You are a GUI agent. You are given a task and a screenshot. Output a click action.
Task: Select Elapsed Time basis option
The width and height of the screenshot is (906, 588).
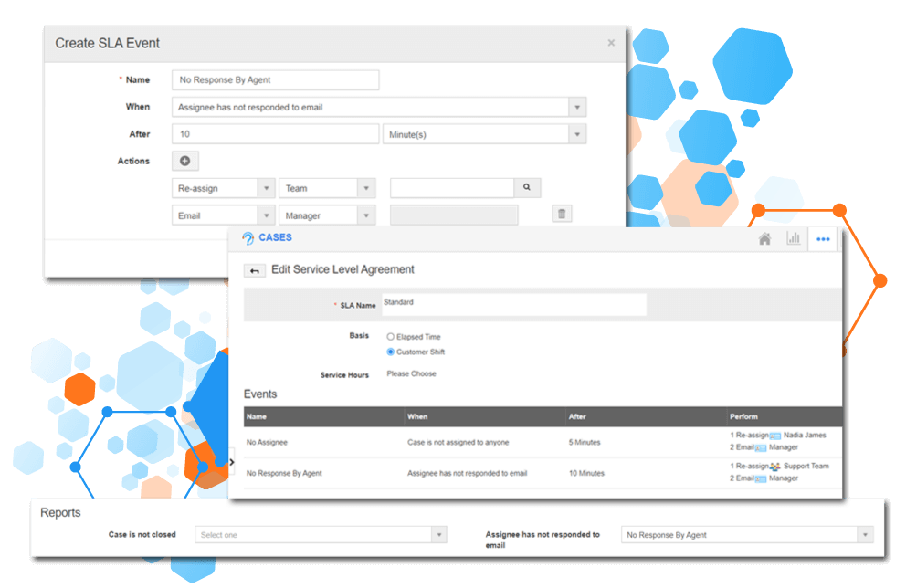click(391, 337)
